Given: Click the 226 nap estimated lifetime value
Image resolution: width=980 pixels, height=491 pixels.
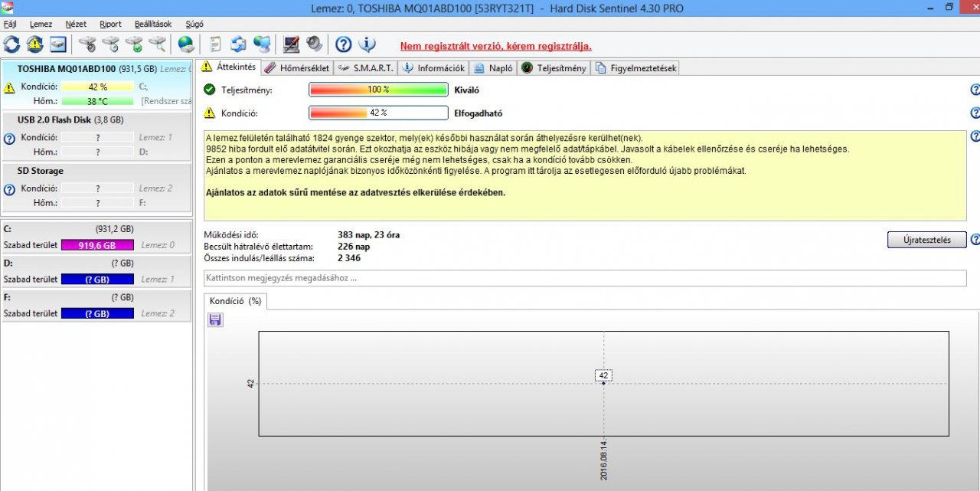Looking at the screenshot, I should click(354, 247).
